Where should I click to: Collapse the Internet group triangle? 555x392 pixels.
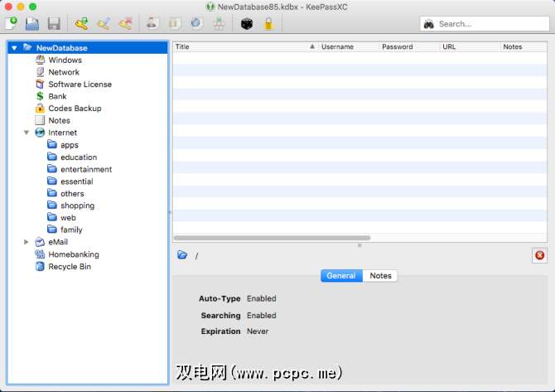pos(27,133)
